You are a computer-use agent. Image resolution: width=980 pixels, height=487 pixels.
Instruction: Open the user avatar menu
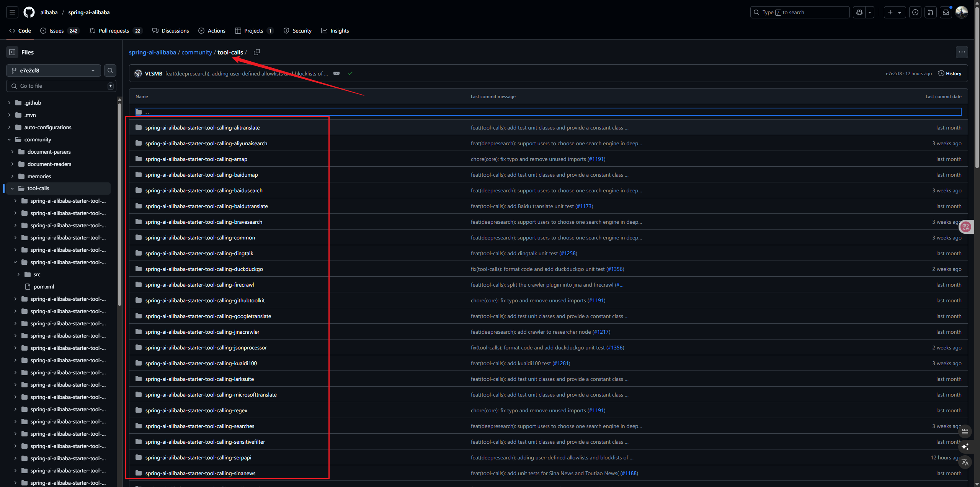(x=961, y=12)
